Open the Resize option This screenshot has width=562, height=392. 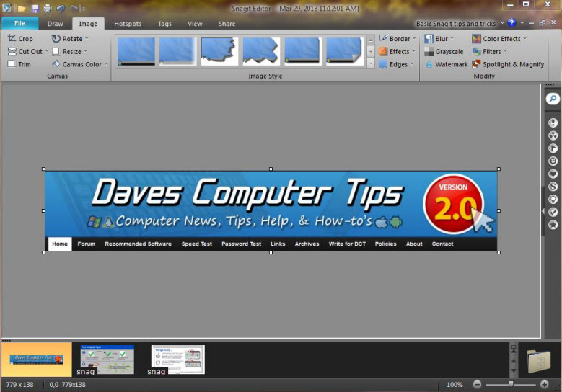(x=66, y=52)
